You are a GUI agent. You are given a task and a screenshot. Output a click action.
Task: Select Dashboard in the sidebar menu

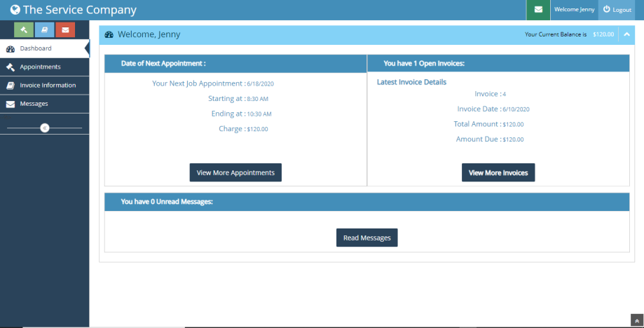pos(36,48)
